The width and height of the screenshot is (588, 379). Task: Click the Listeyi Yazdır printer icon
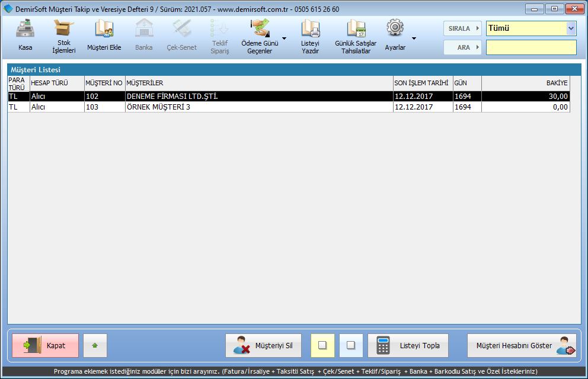pyautogui.click(x=310, y=29)
